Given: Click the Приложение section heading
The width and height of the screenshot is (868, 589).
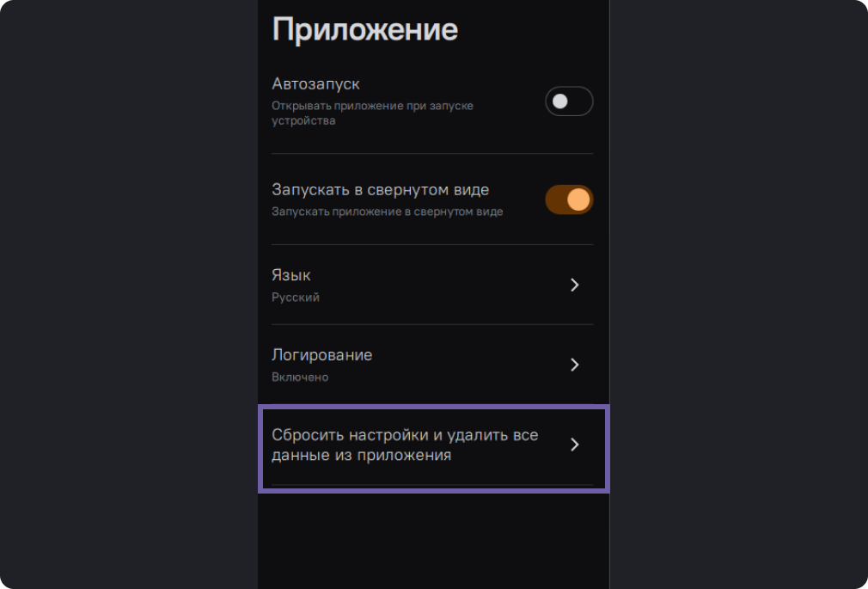Looking at the screenshot, I should [364, 29].
